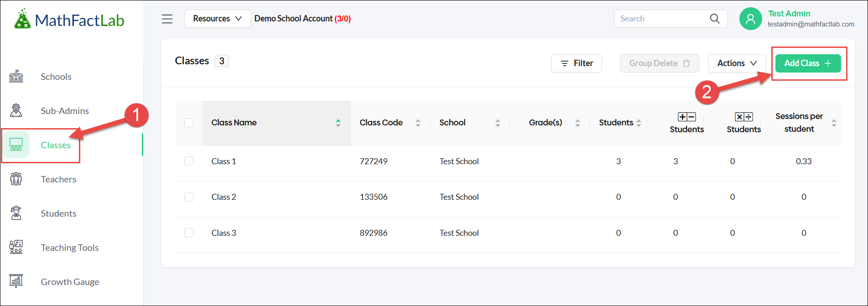
Task: Navigate to the Students section
Action: [58, 213]
